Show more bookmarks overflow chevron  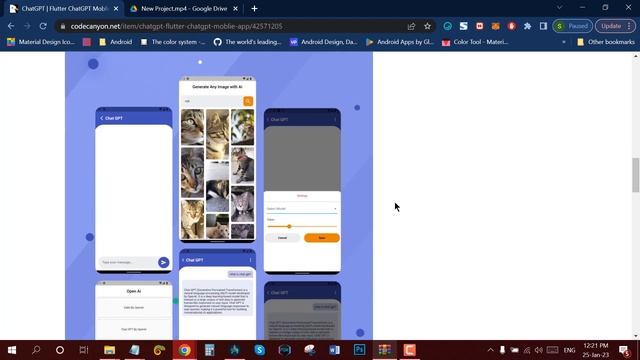(564, 42)
